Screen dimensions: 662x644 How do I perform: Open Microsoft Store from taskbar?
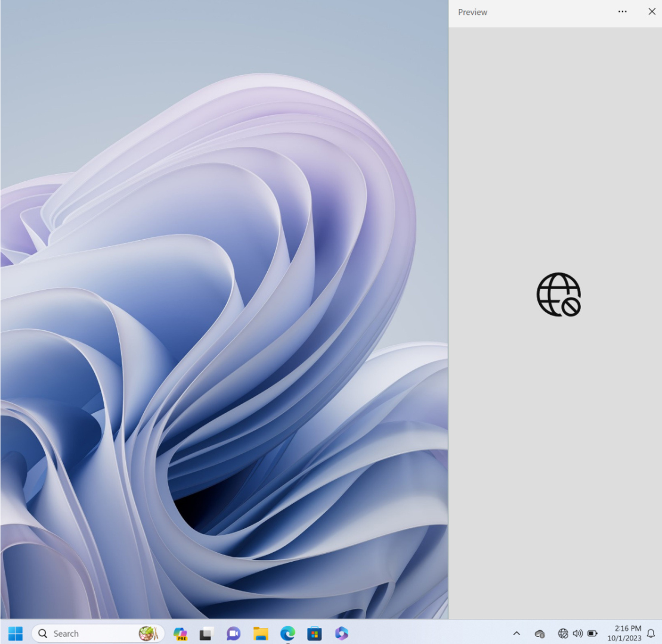point(314,633)
